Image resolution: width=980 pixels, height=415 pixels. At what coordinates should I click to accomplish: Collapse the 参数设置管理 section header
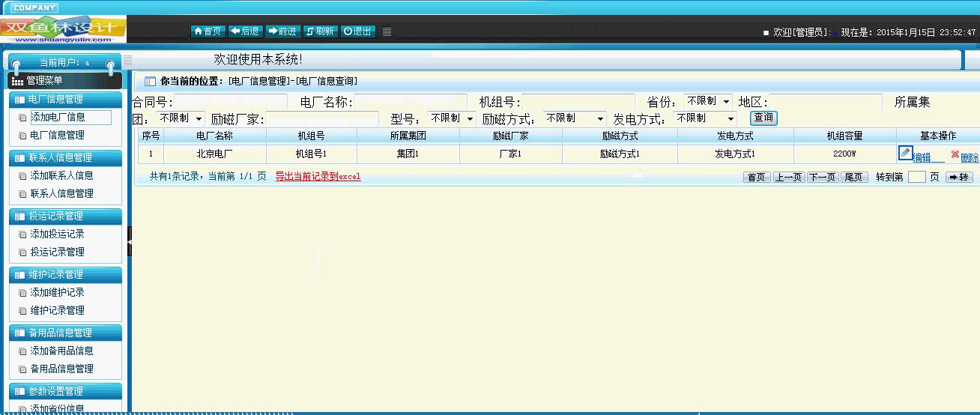(65, 392)
